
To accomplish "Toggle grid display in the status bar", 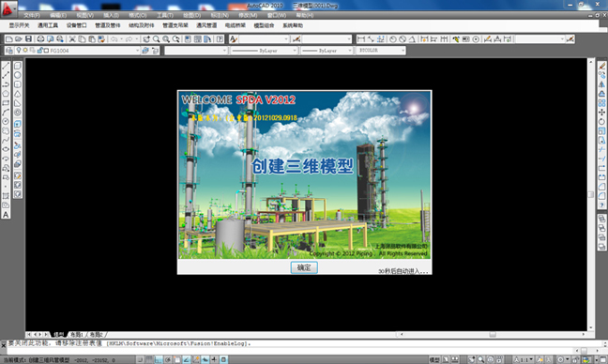I will pyautogui.click(x=149, y=359).
